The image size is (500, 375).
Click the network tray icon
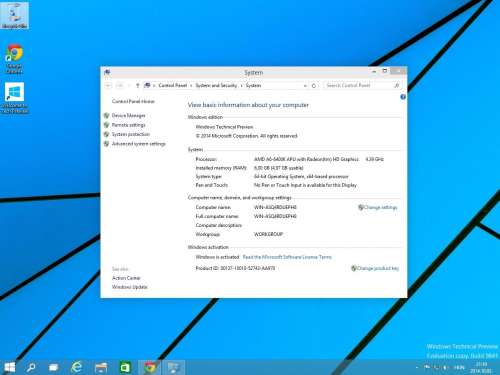(436, 367)
